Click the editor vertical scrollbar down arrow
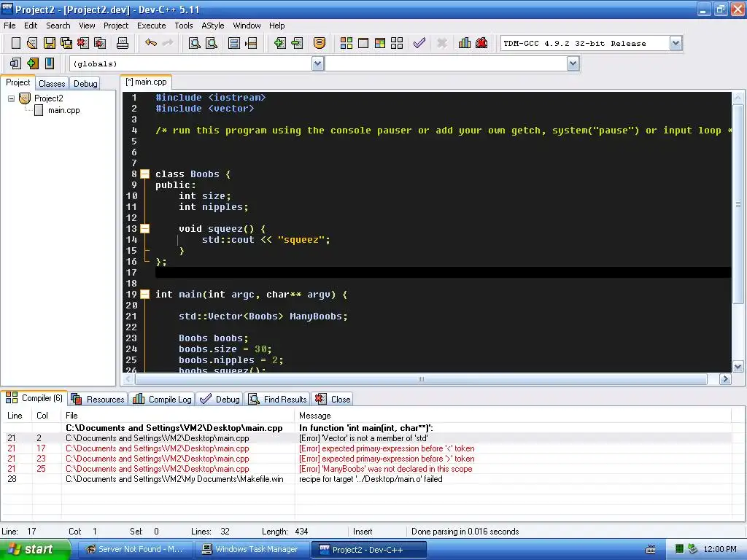This screenshot has height=560, width=747. pos(738,367)
